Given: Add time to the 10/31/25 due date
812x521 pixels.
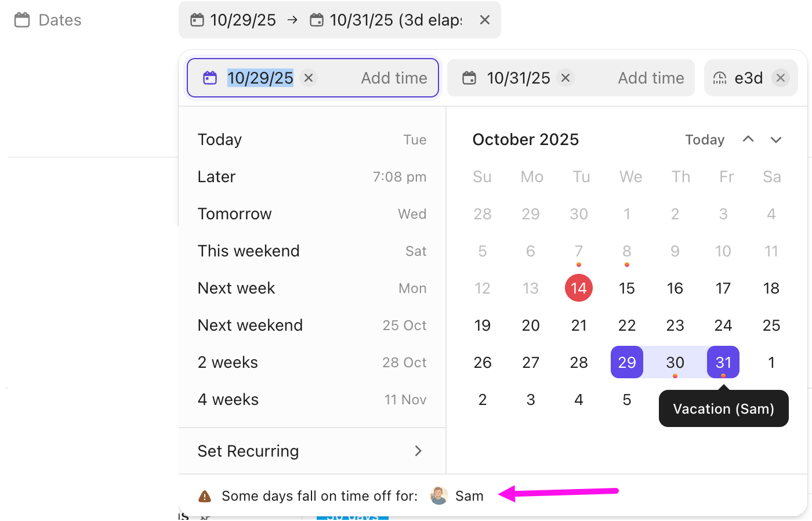Looking at the screenshot, I should point(651,78).
